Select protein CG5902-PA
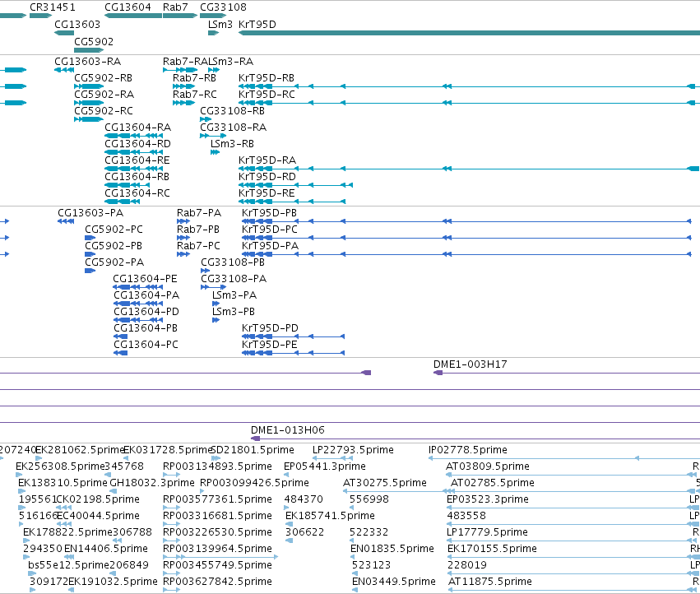The height and width of the screenshot is (594, 700). [114, 262]
